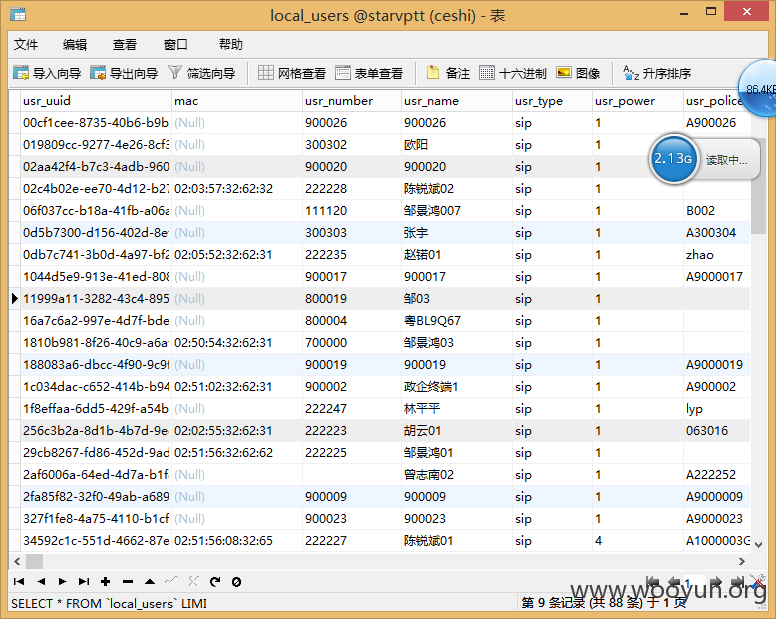Image resolution: width=776 pixels, height=619 pixels.
Task: Select cell 曾志南02 in usr_name
Action: click(x=457, y=475)
